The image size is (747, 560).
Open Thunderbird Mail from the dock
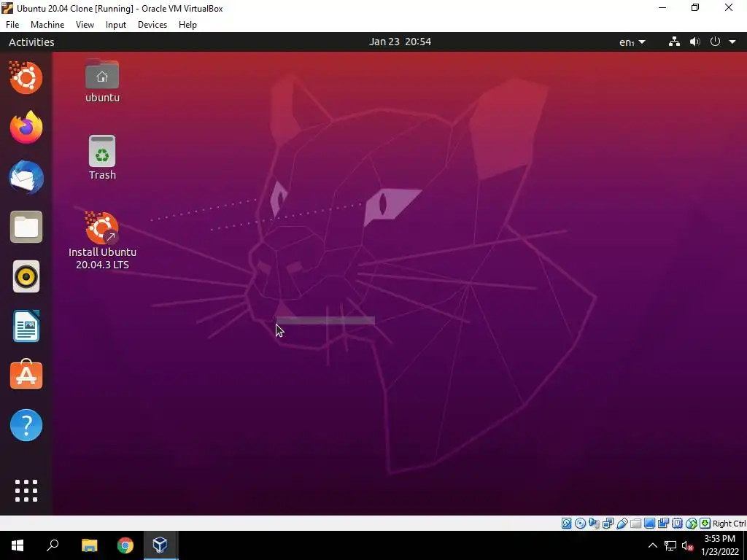(26, 177)
